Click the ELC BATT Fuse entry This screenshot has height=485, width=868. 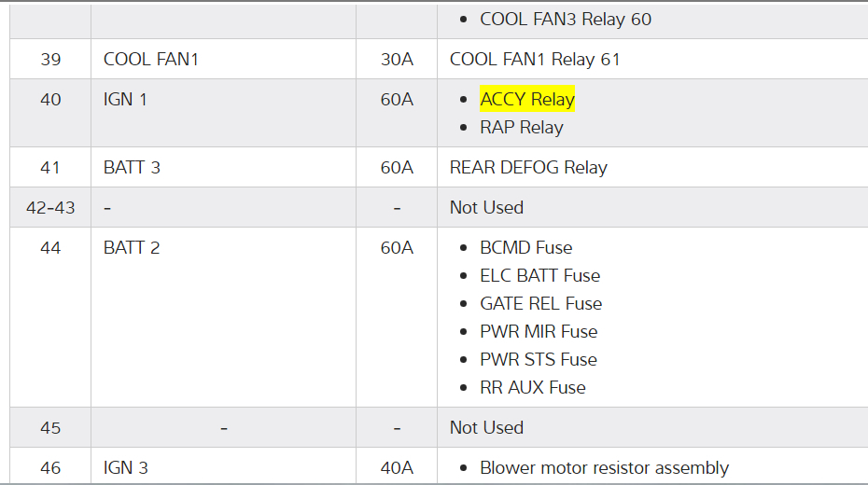[539, 276]
